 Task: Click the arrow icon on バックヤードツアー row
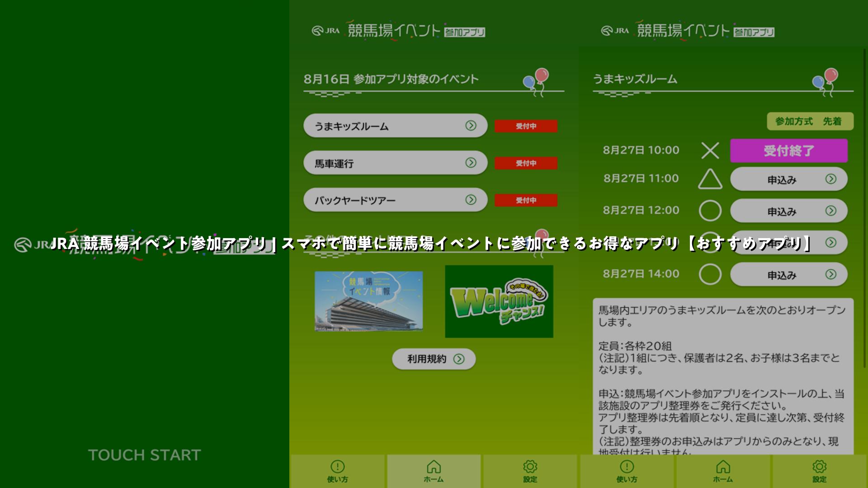pyautogui.click(x=471, y=200)
